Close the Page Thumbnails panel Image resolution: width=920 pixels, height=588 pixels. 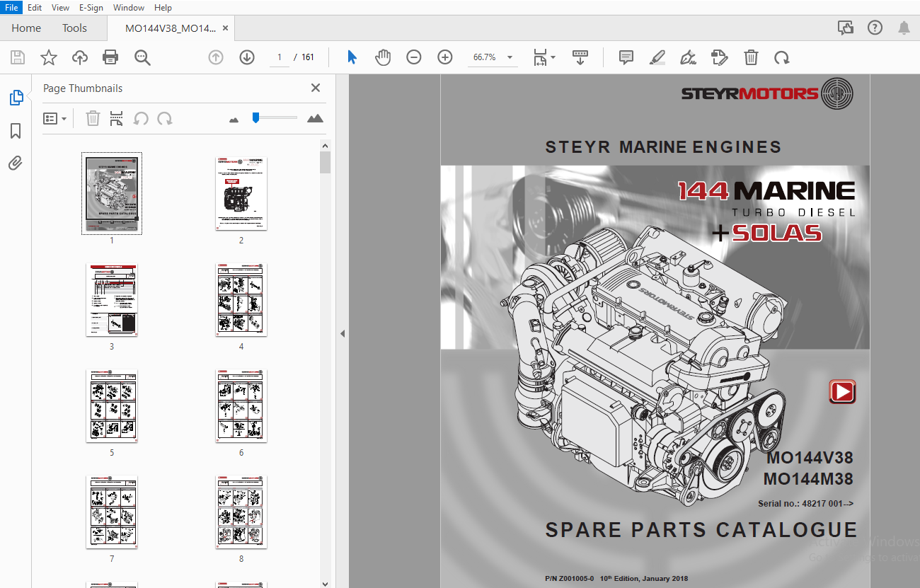point(316,88)
